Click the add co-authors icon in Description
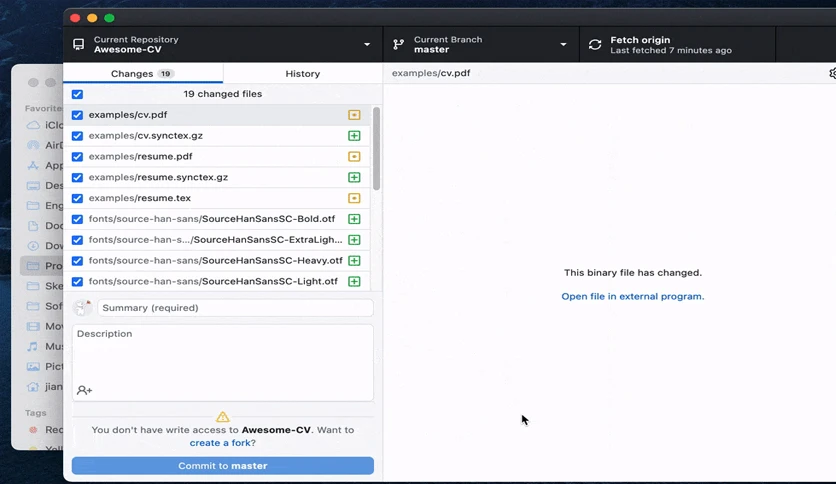Image resolution: width=836 pixels, height=484 pixels. point(84,390)
